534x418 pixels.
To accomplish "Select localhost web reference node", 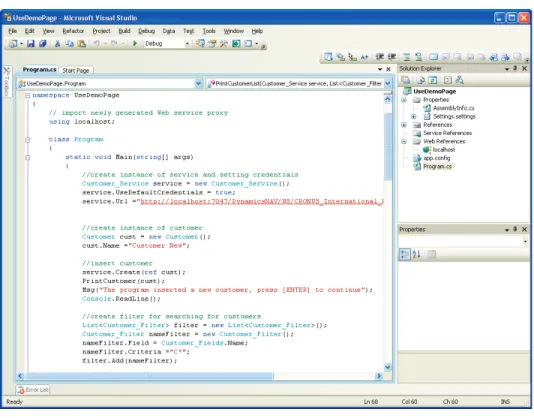I will (x=444, y=150).
